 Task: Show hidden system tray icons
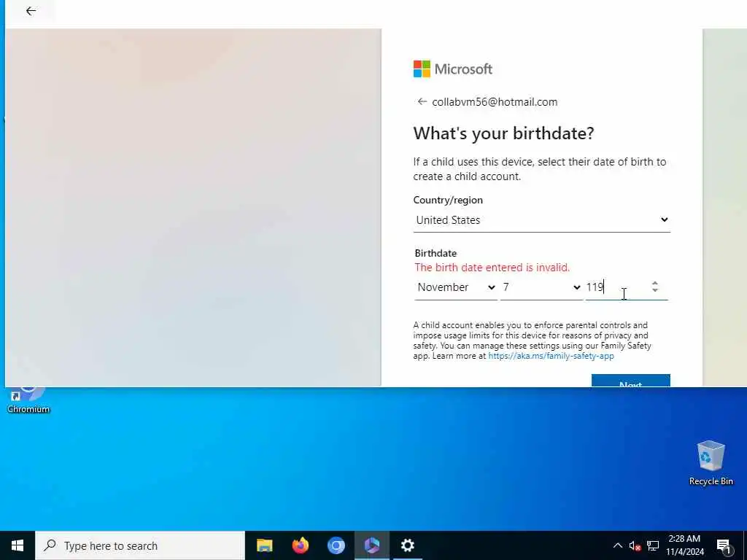click(617, 545)
